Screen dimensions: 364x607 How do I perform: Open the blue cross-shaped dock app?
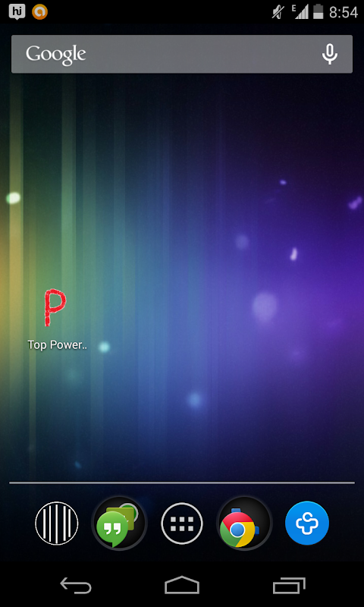307,523
